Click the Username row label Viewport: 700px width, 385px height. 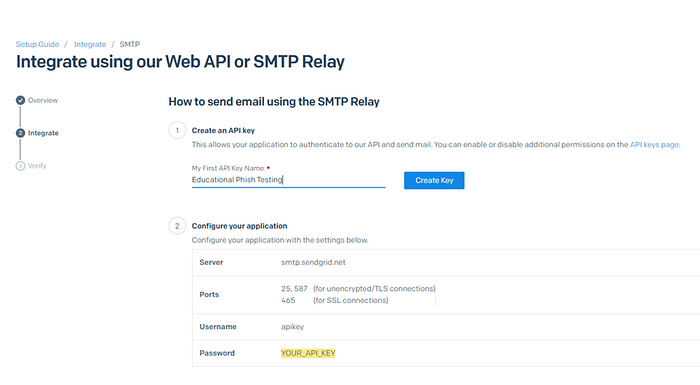coord(218,326)
